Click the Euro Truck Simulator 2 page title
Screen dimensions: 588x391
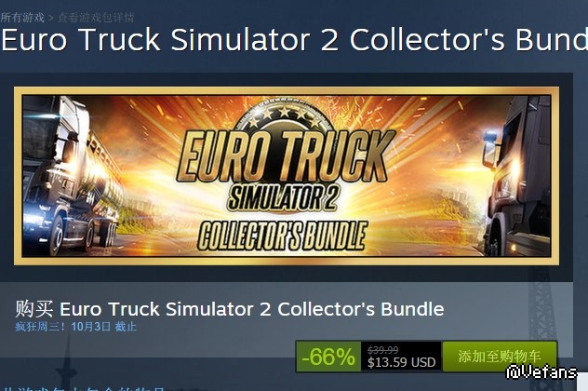click(x=294, y=39)
